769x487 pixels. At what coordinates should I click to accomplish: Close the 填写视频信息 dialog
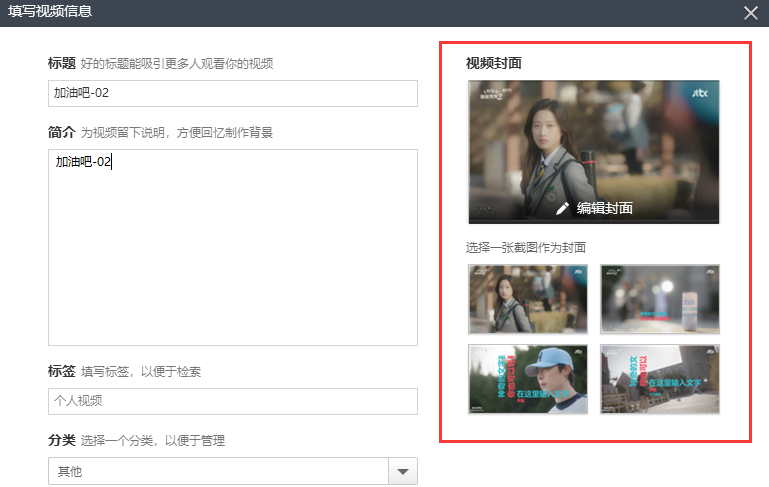[751, 13]
